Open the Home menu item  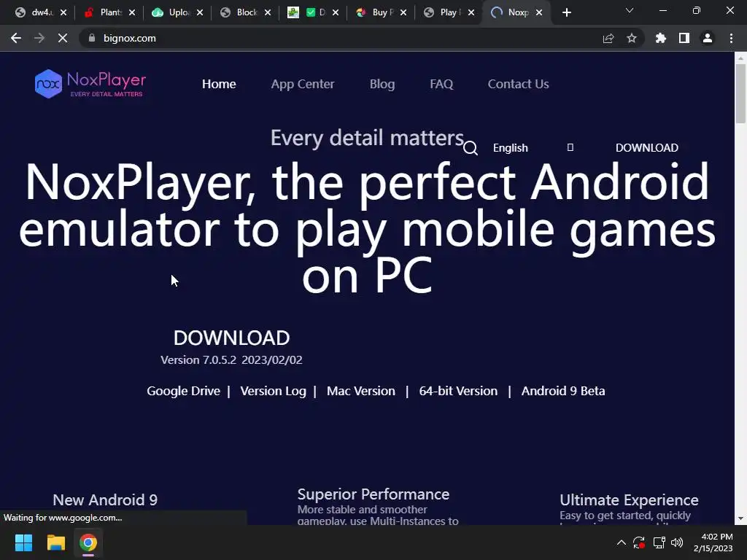pyautogui.click(x=219, y=84)
